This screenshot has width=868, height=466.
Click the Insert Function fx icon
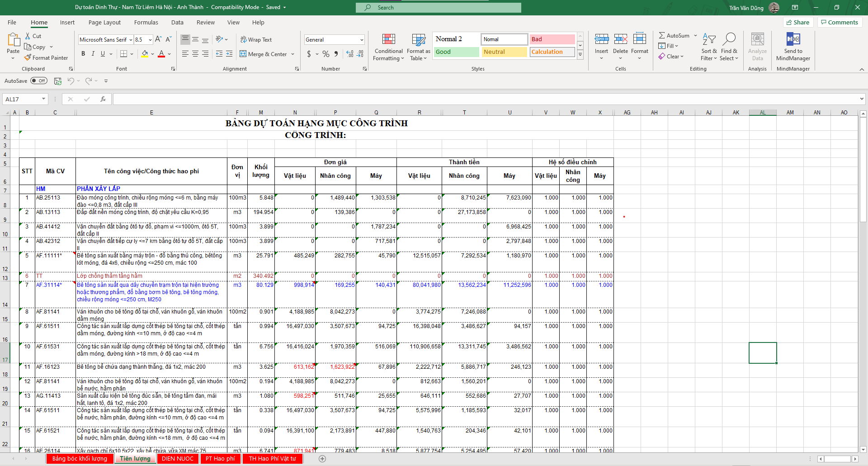(x=103, y=99)
